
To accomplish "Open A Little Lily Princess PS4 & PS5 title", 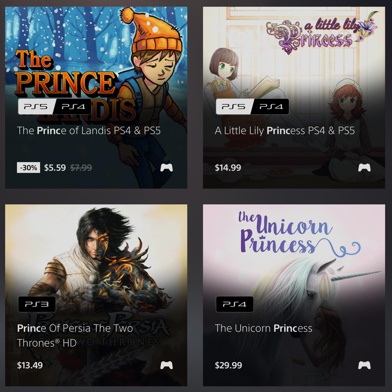I will click(x=285, y=130).
